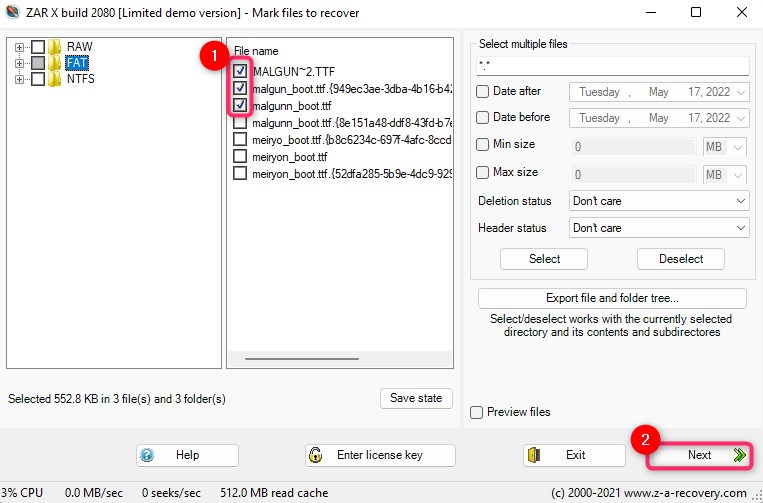Expand the NTFS tree node
763x503 pixels.
(19, 79)
